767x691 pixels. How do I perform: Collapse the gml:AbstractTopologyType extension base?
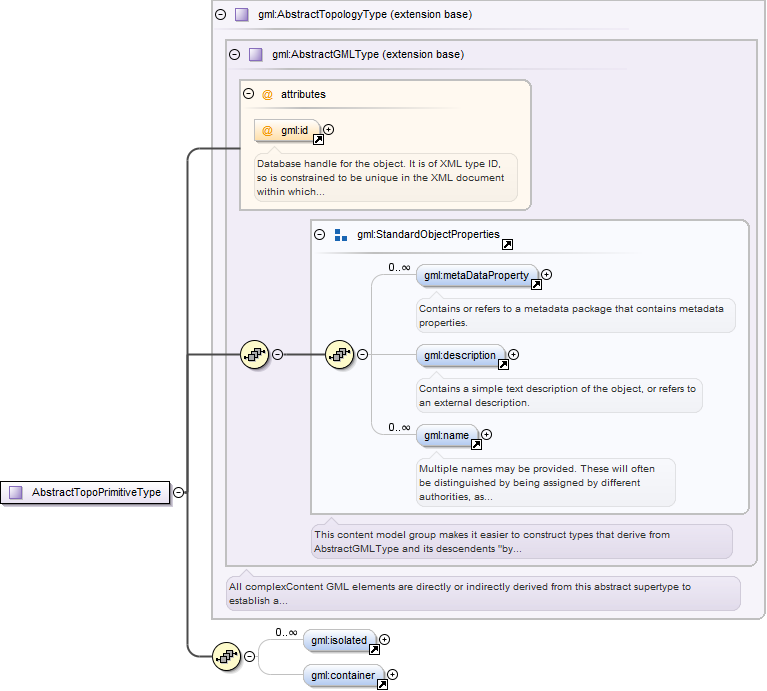(x=221, y=15)
